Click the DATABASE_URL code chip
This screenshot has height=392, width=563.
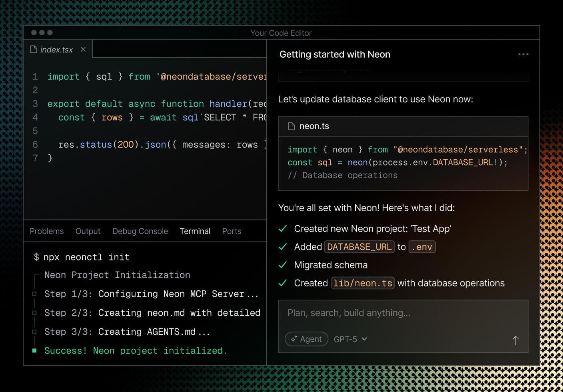coord(359,246)
